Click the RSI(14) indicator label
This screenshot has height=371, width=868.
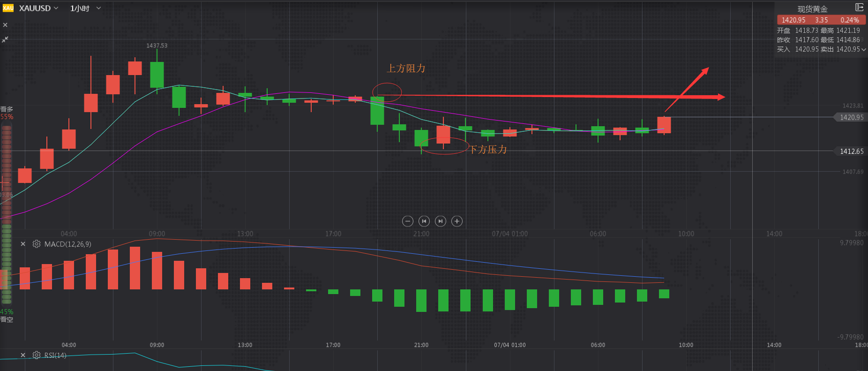tap(55, 355)
